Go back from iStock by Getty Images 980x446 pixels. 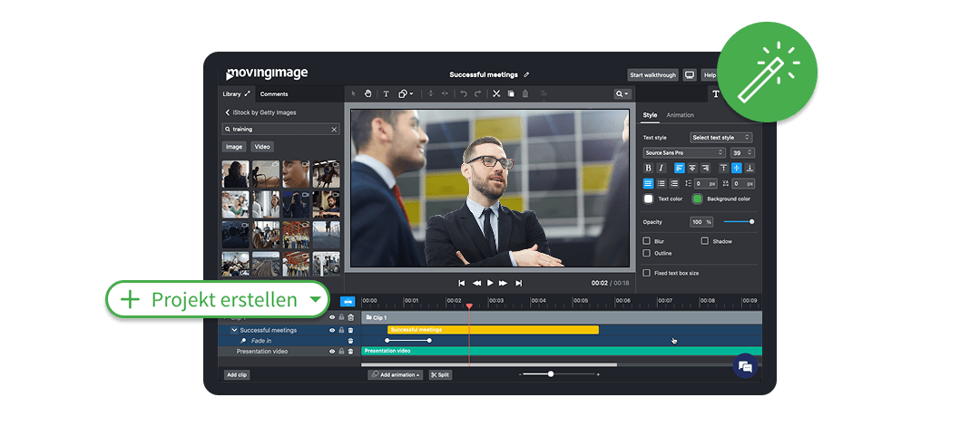[228, 112]
